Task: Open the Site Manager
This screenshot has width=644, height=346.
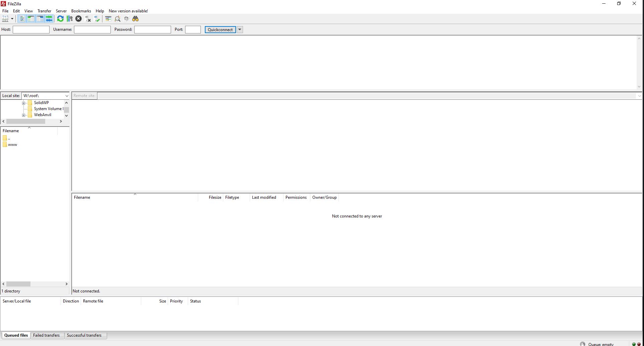Action: pos(5,19)
